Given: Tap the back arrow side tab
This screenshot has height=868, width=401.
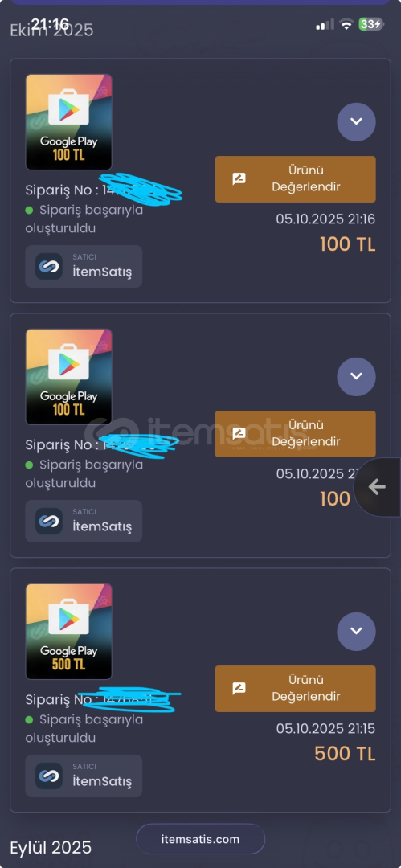Looking at the screenshot, I should coord(377,487).
